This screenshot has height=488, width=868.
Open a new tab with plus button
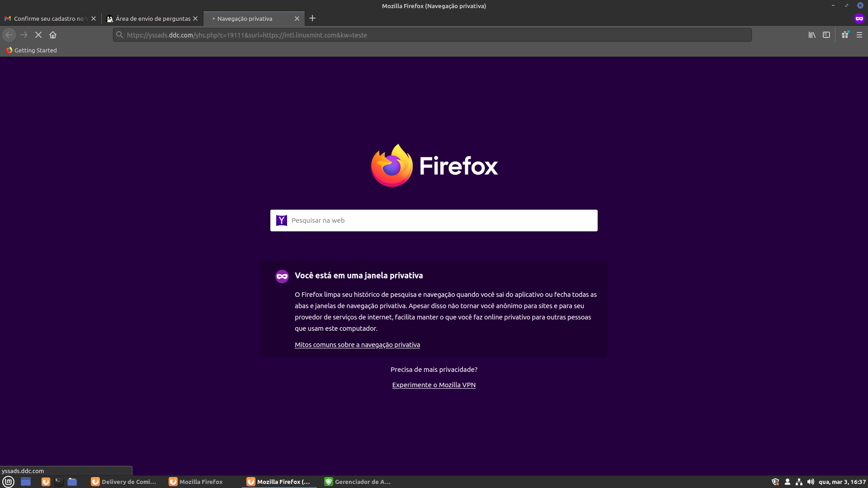312,19
